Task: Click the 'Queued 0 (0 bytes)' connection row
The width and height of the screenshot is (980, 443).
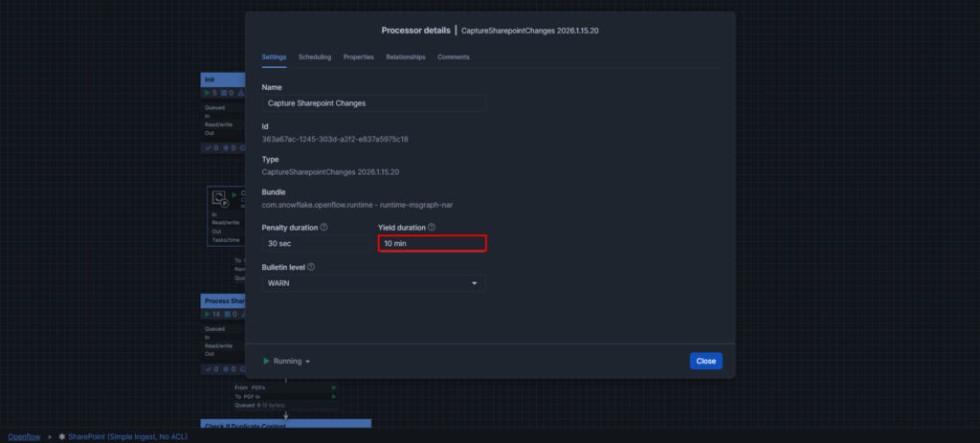Action: 260,405
